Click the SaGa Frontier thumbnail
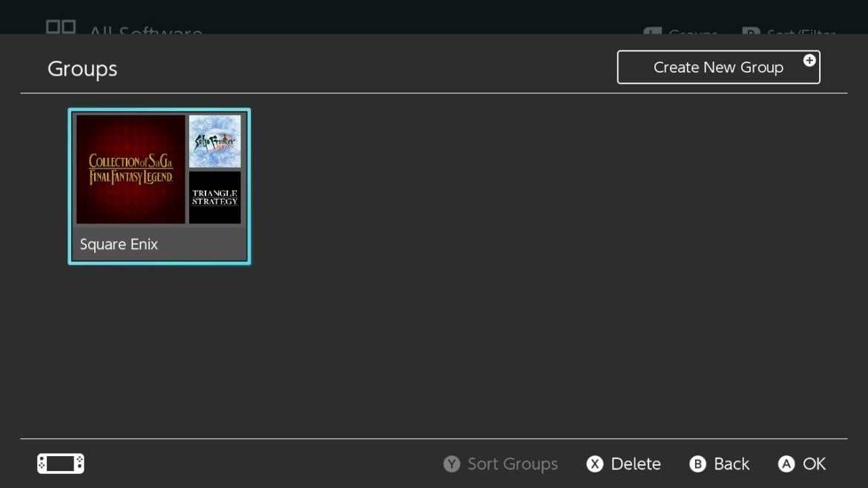This screenshot has height=488, width=868. (x=214, y=140)
